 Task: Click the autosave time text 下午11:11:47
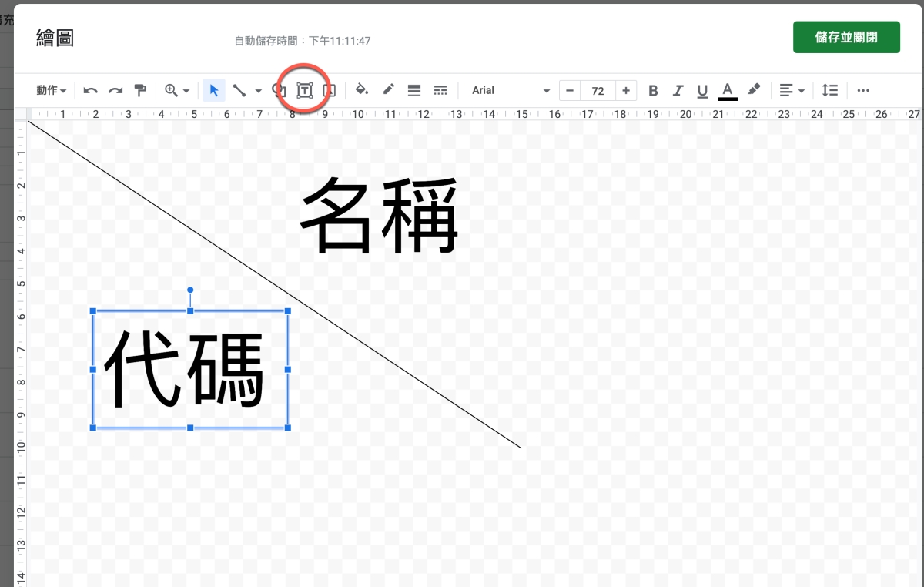(340, 41)
